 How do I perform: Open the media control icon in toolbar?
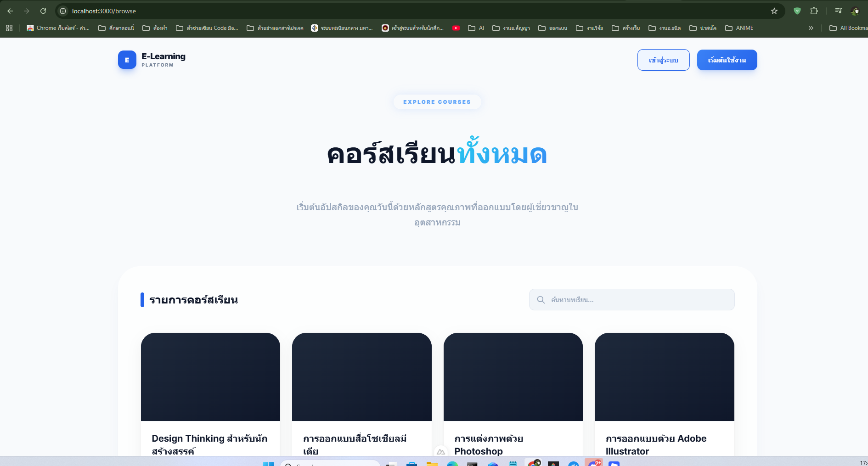click(x=838, y=11)
